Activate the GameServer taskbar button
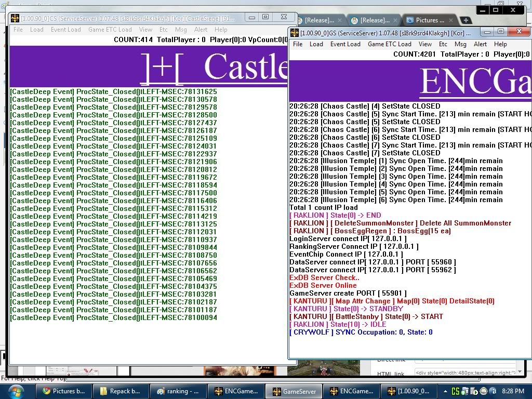 point(294,391)
